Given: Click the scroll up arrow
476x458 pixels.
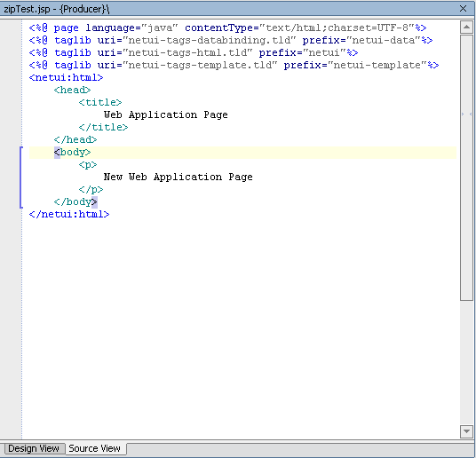Looking at the screenshot, I should pos(466,28).
